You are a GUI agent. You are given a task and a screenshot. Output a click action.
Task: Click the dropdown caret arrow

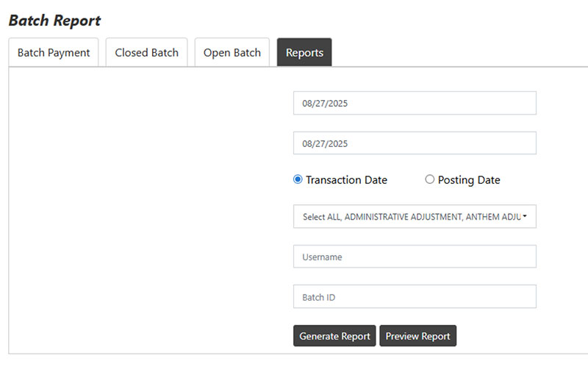pyautogui.click(x=525, y=217)
